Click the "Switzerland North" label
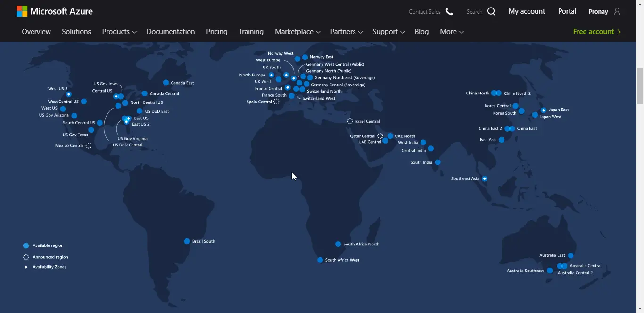The width and height of the screenshot is (644, 313). point(324,91)
